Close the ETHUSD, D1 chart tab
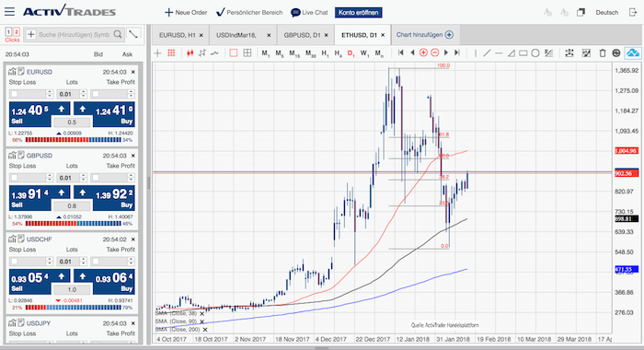644x350 pixels. (383, 35)
